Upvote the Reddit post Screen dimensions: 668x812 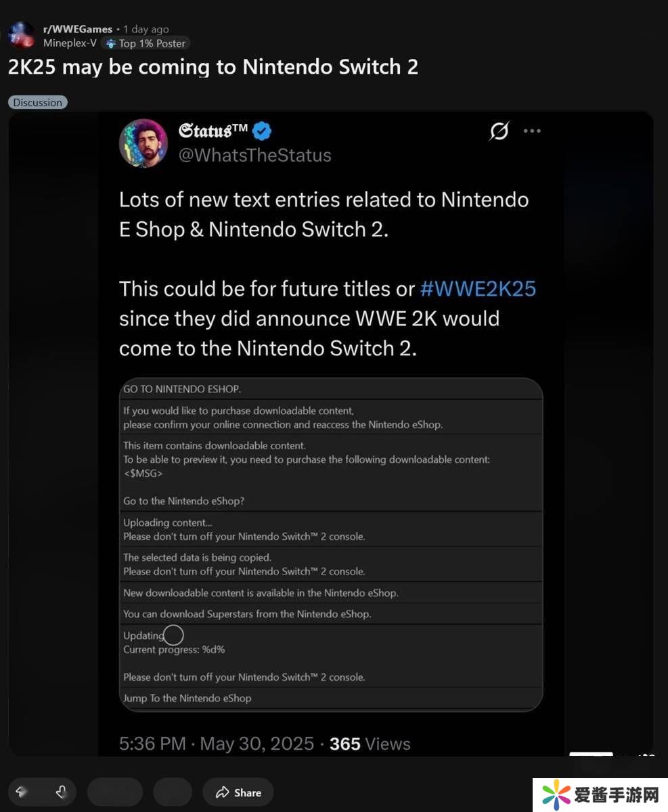click(21, 792)
